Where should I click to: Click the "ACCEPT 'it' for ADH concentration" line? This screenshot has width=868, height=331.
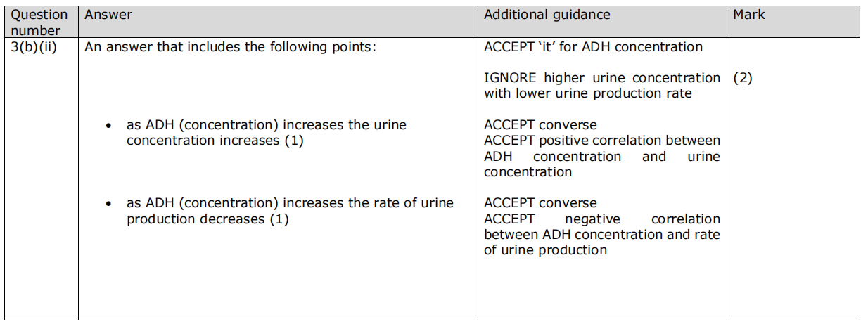(593, 47)
